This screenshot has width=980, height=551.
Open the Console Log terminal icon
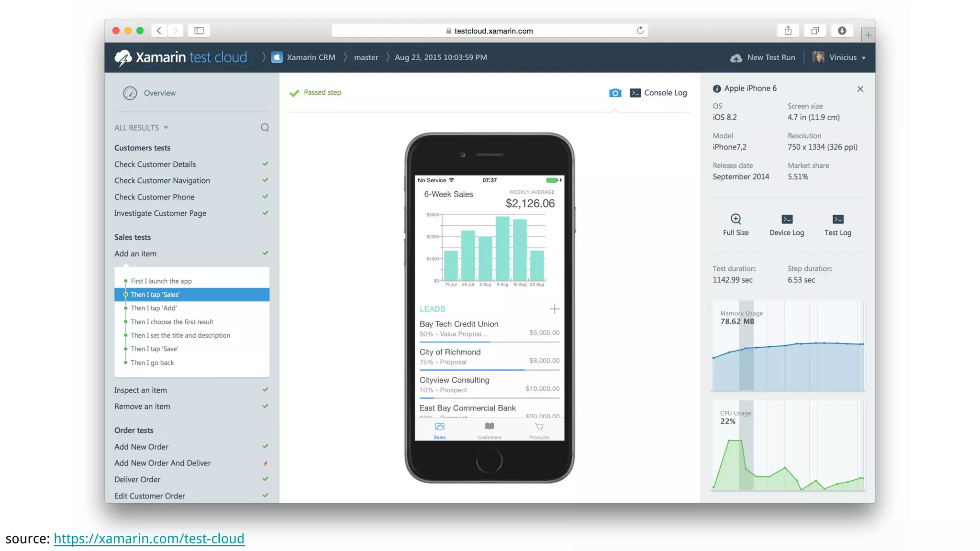coord(635,93)
